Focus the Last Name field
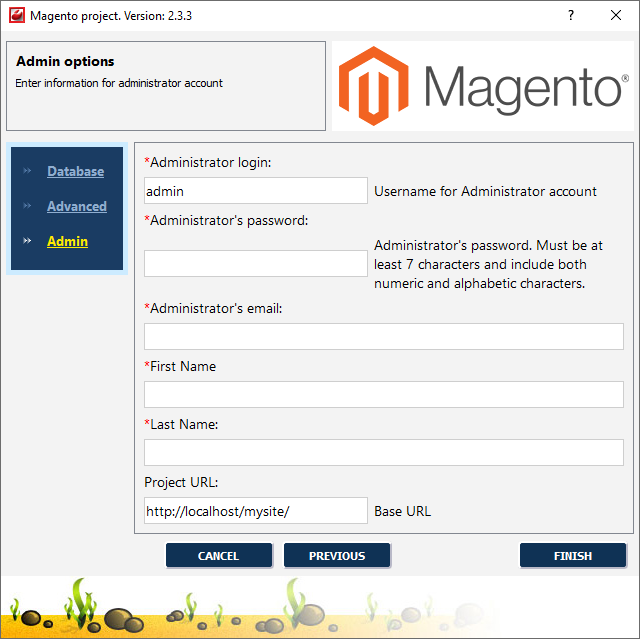640x639 pixels. (384, 453)
